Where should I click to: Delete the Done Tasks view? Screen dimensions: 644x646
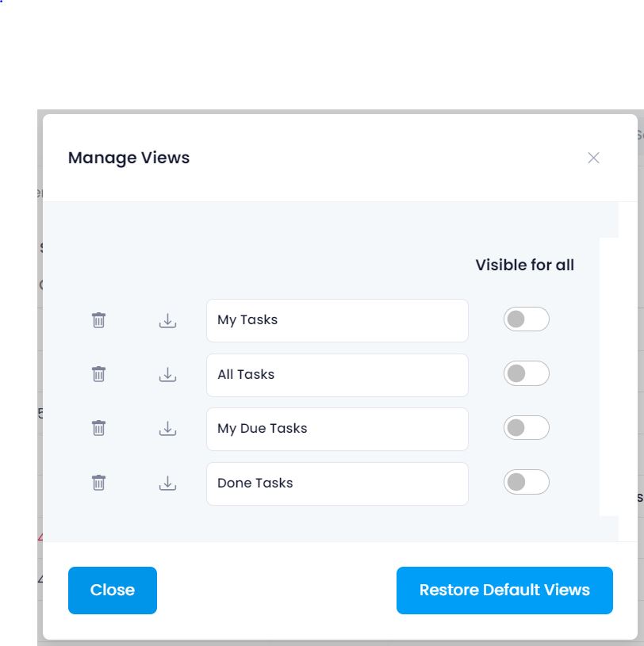pyautogui.click(x=98, y=483)
